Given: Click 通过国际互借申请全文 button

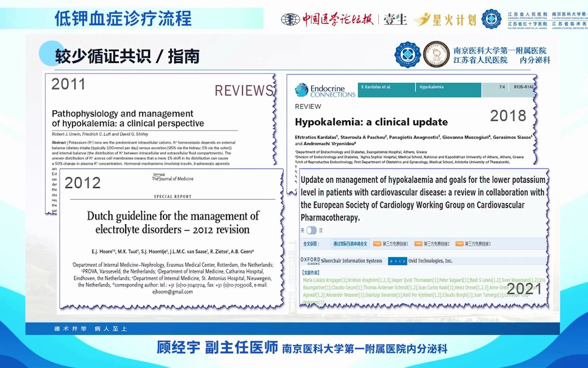Looking at the screenshot, I should pos(350,244).
